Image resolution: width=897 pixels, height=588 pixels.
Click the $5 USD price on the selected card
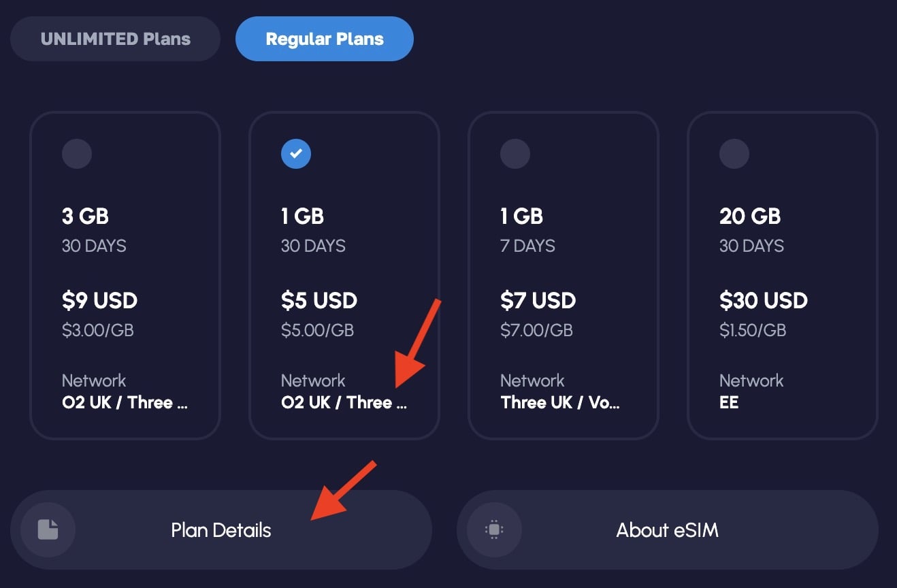pyautogui.click(x=319, y=300)
